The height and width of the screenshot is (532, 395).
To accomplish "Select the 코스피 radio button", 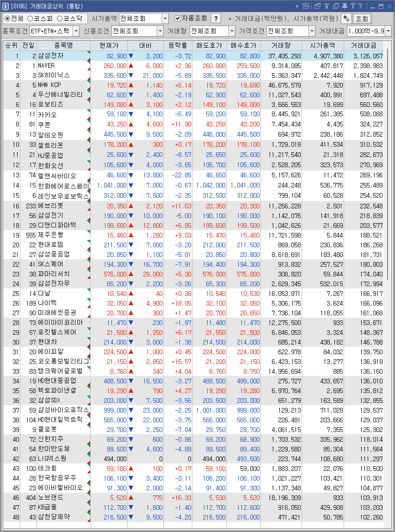I will (x=30, y=19).
